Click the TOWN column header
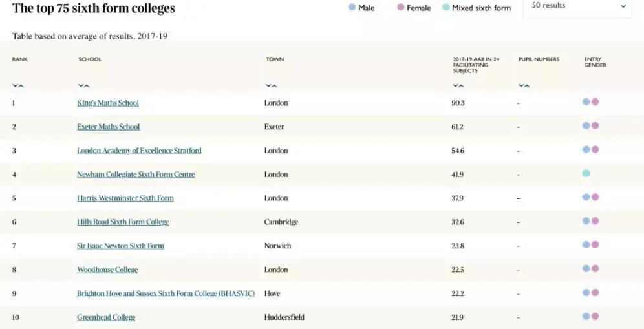Viewport: 644px width, 329px height. coord(275,59)
